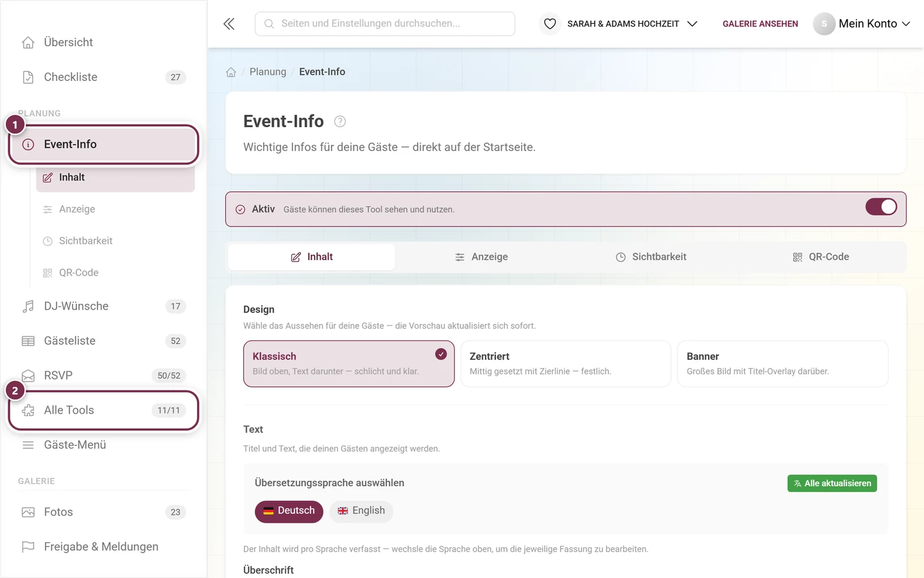The image size is (924, 578).
Task: Select the Banner design option
Action: (x=783, y=363)
